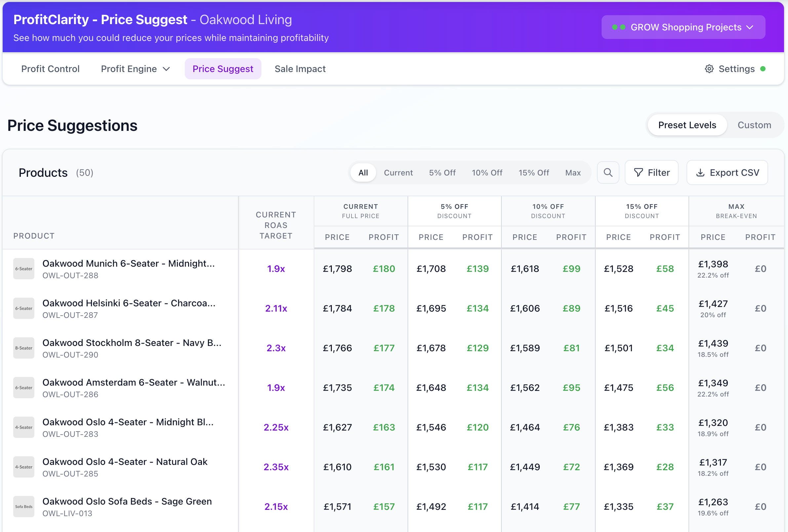Open the GROW Shopping Projects dropdown
788x532 pixels.
tap(683, 27)
